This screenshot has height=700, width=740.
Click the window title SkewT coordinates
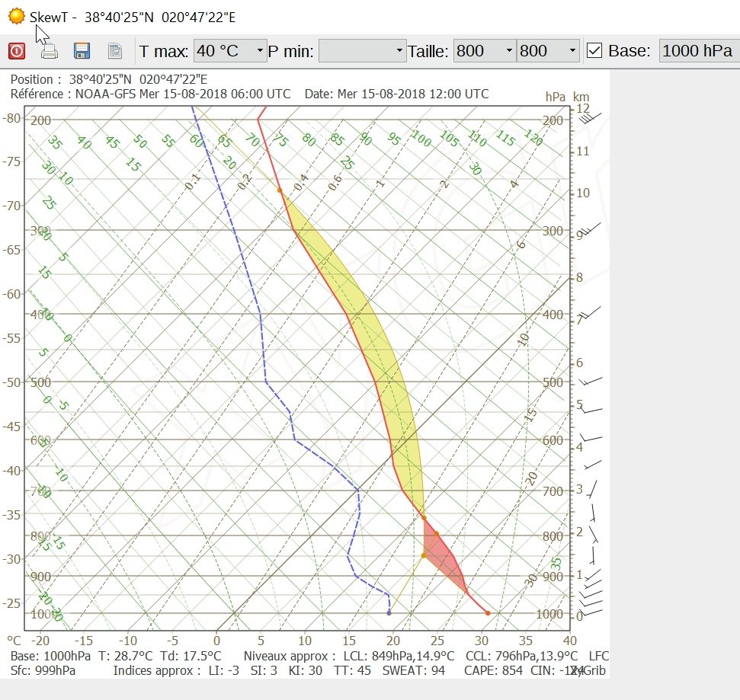click(133, 18)
